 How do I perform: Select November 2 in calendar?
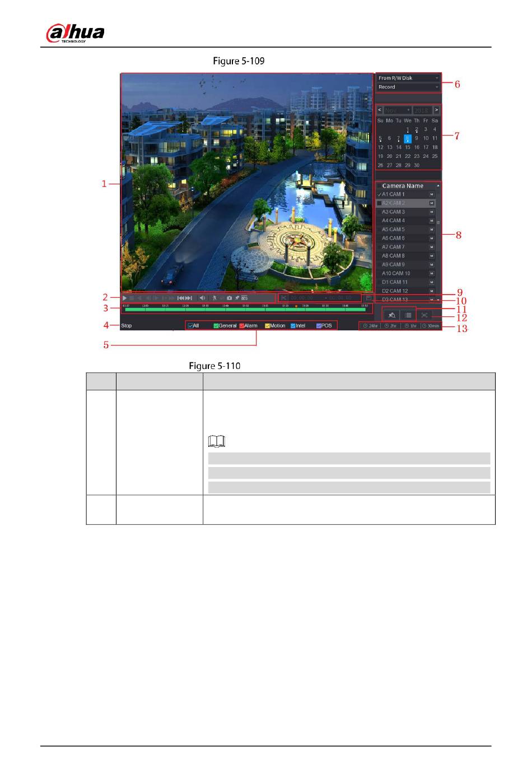click(417, 129)
